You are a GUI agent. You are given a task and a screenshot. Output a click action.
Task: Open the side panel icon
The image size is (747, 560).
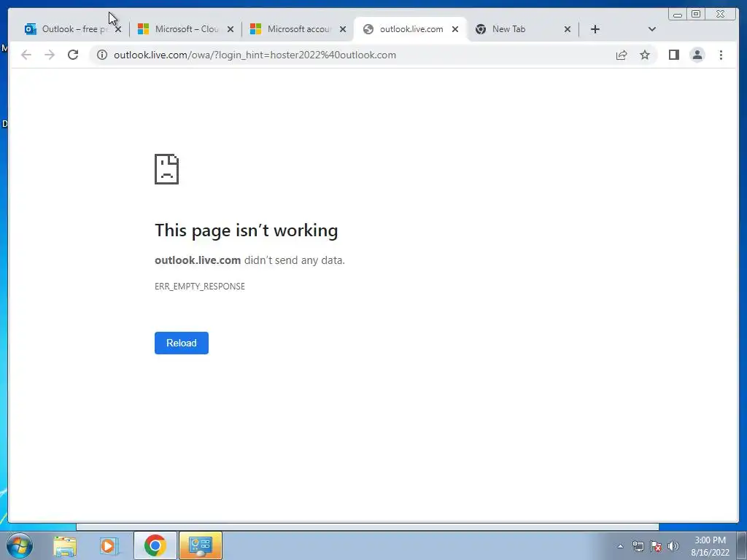coord(673,55)
